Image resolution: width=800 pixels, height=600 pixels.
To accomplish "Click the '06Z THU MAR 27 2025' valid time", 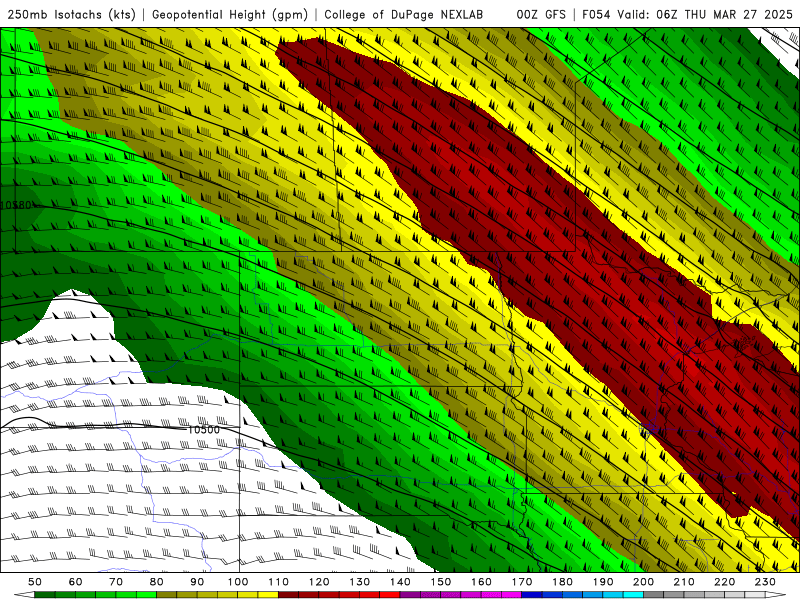I will tap(724, 14).
